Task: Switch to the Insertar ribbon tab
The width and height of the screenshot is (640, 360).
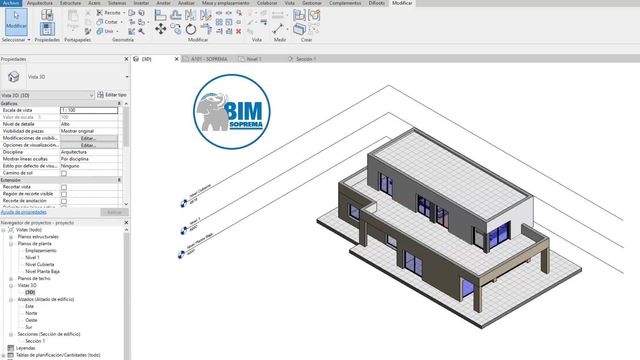Action: pyautogui.click(x=141, y=3)
